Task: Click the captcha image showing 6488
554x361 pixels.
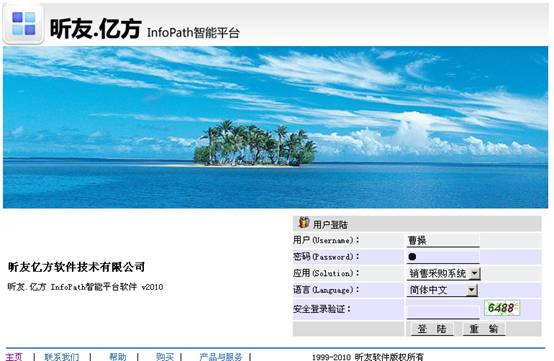Action: (502, 308)
